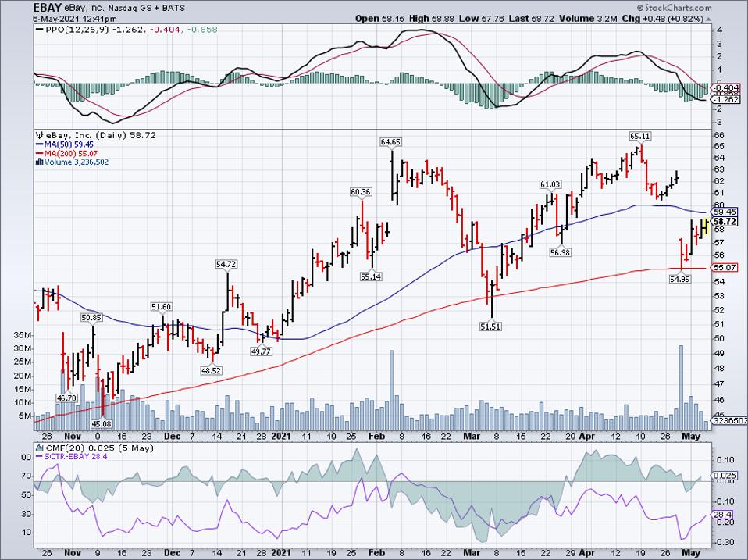Click the MA(200) 55.07 legend text
Image resolution: width=748 pixels, height=560 pixels.
coord(70,154)
